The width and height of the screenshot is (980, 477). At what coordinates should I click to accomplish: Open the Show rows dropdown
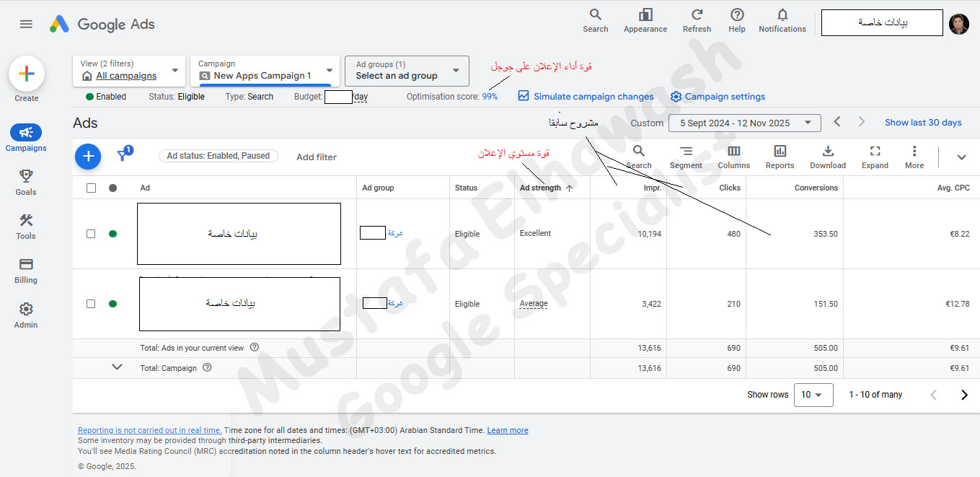coord(813,395)
